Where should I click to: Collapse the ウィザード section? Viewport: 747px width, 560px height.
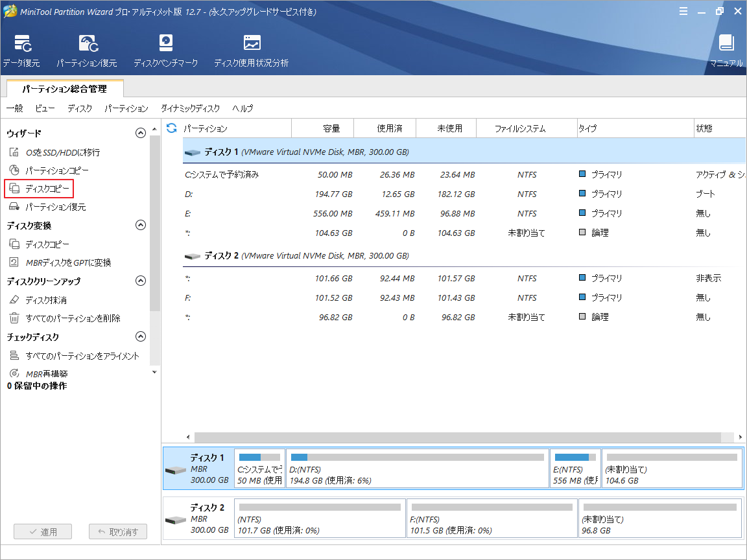coord(140,133)
